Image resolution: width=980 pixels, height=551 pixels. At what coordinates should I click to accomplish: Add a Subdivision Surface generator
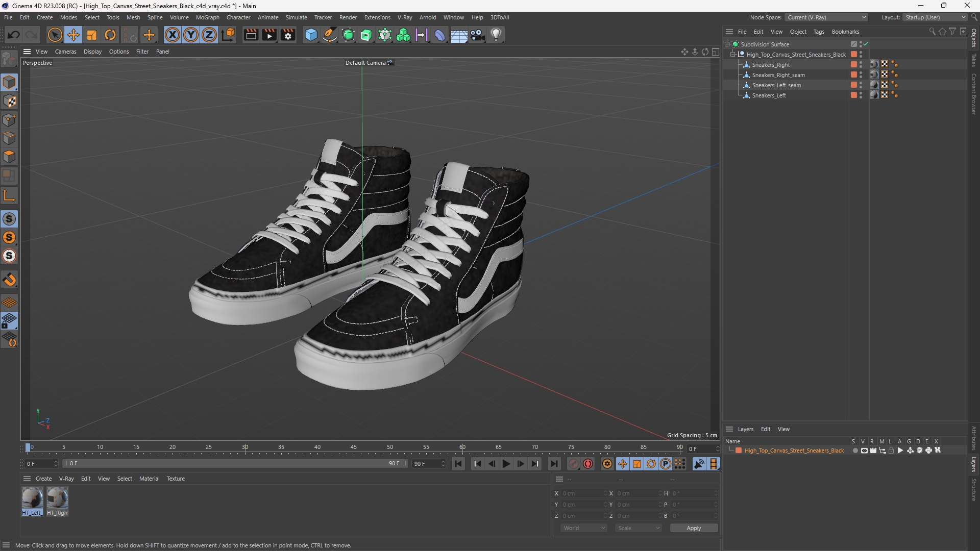(x=349, y=35)
